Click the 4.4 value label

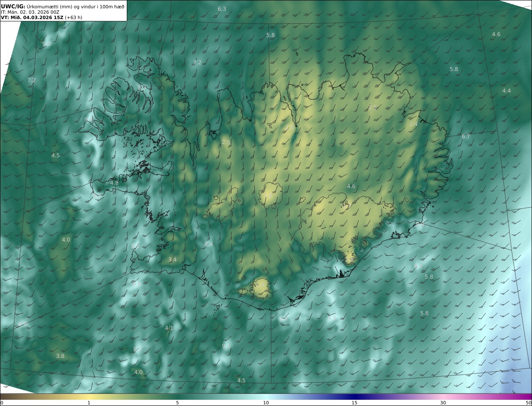click(x=507, y=90)
